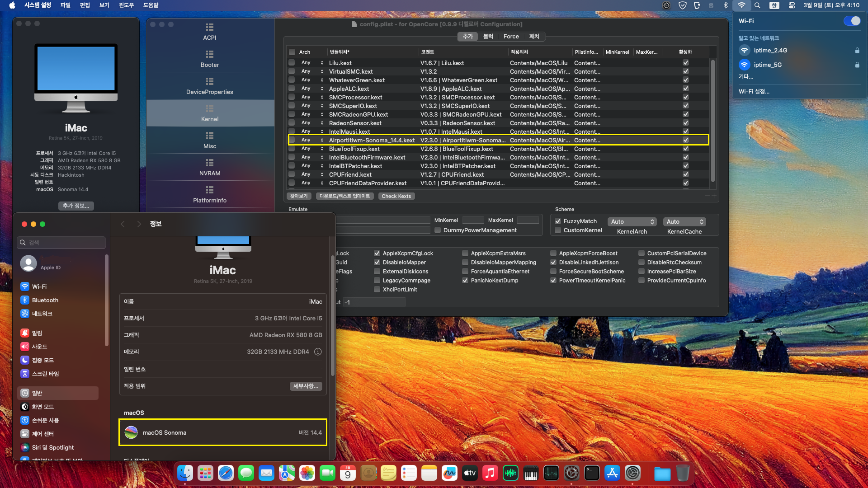The image size is (868, 488).
Task: Enable DummyPowerManagement checkbox
Action: [438, 230]
